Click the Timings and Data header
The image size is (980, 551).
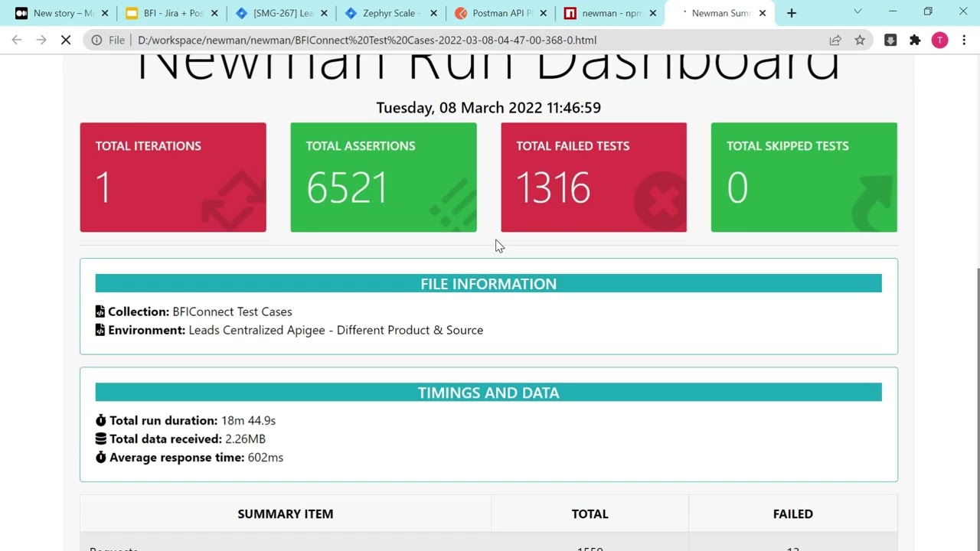(x=488, y=392)
